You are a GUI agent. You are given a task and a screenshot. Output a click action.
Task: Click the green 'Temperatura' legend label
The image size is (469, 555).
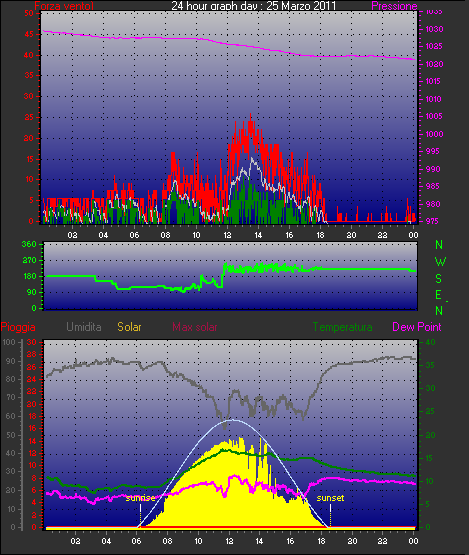(x=343, y=327)
